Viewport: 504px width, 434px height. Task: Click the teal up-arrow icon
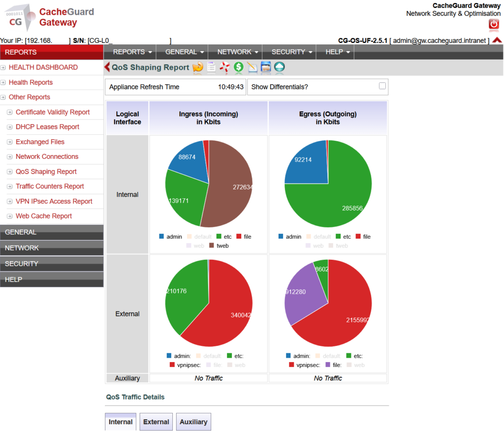click(280, 67)
